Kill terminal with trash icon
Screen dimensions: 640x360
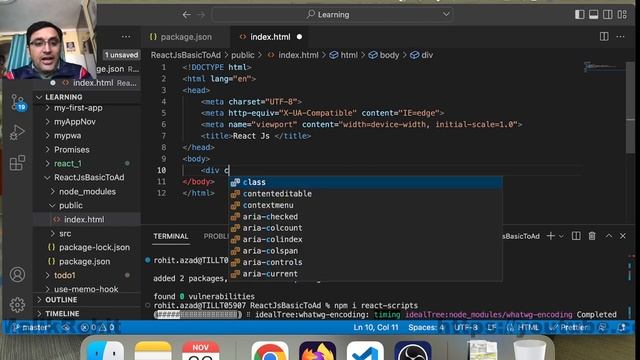point(592,236)
